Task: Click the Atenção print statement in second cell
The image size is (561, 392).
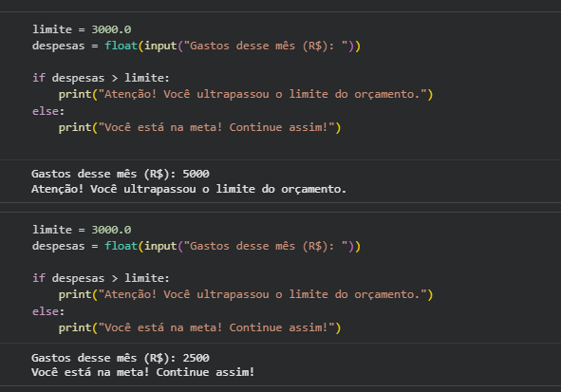Action: click(246, 295)
